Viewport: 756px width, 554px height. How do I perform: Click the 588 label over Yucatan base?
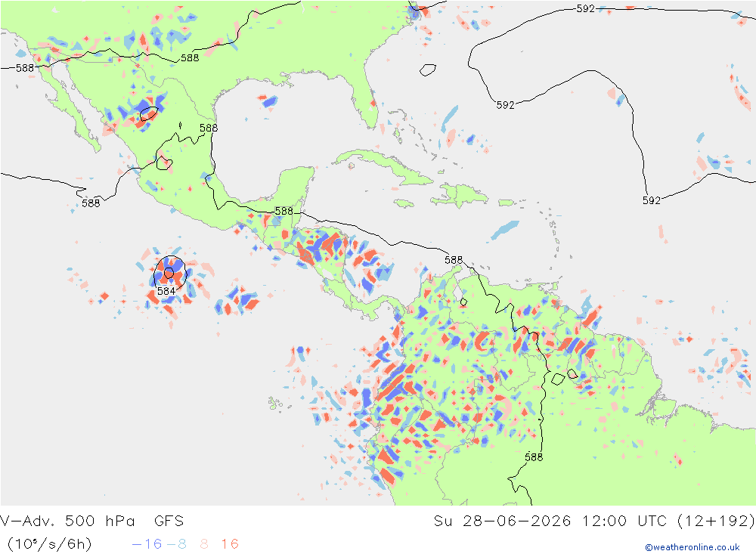[284, 211]
